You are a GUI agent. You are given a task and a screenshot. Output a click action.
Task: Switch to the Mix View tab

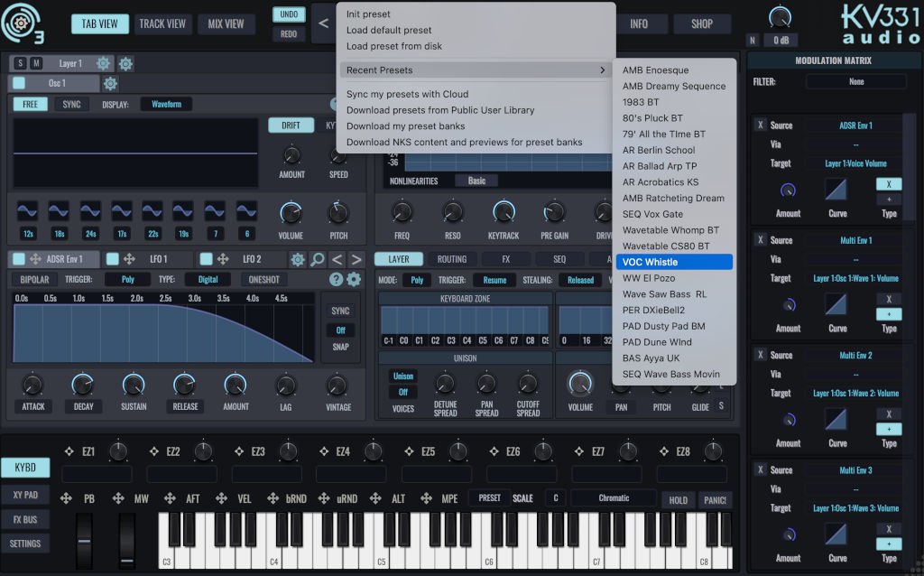tap(226, 24)
